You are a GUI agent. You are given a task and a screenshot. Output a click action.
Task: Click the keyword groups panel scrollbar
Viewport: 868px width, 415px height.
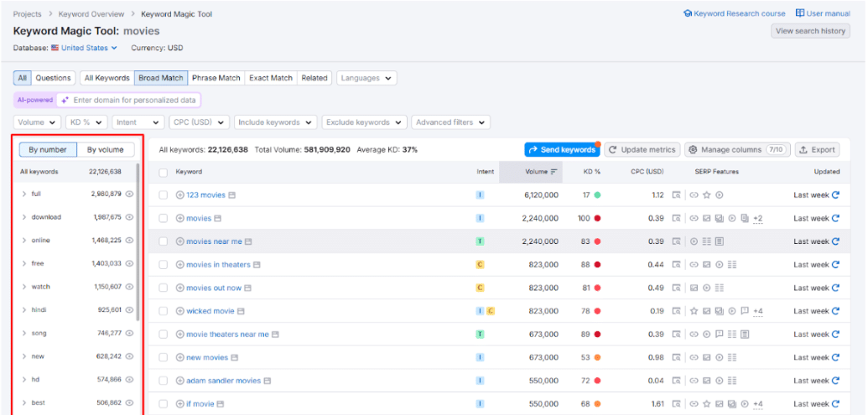point(138,241)
